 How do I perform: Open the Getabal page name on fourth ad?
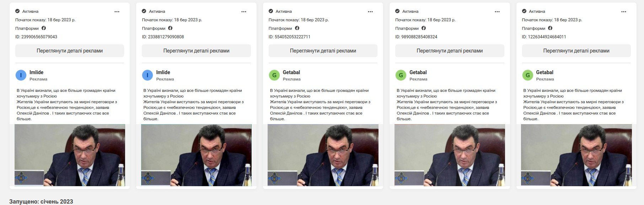pos(418,72)
